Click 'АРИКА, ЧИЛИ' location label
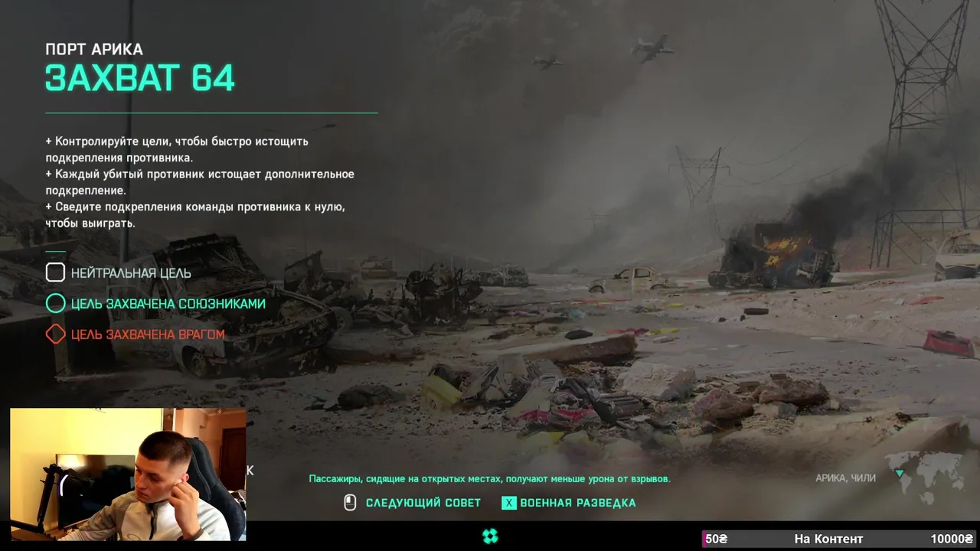Screen dimensions: 980x551 845,478
